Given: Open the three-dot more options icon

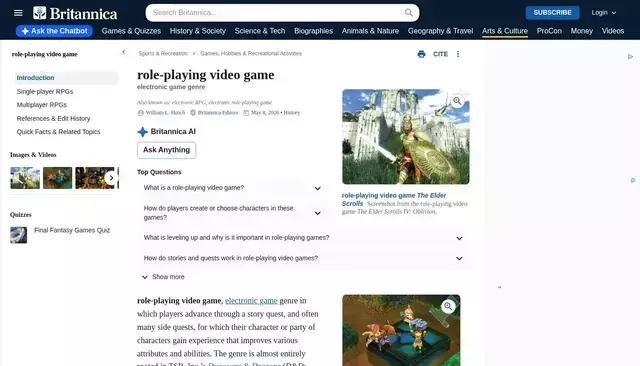Looking at the screenshot, I should tap(458, 54).
